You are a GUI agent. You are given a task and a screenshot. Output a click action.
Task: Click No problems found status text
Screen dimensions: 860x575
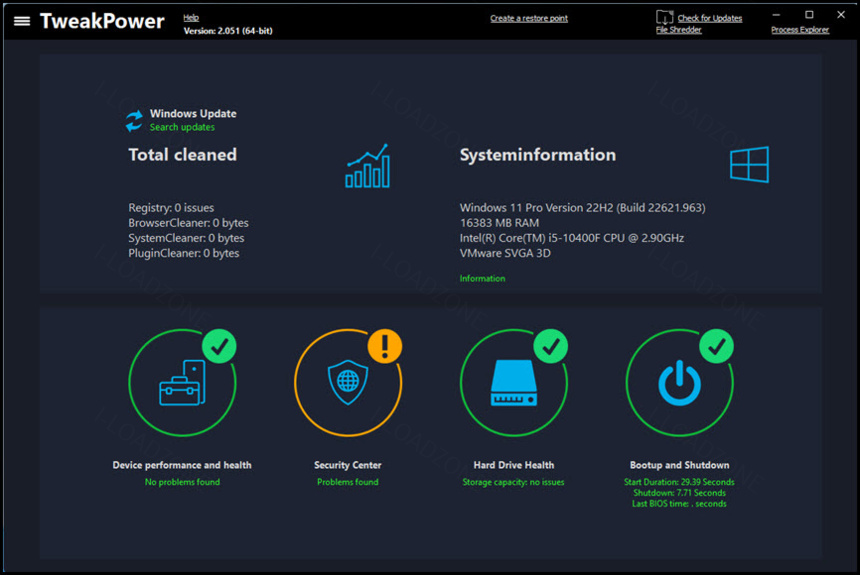point(182,482)
